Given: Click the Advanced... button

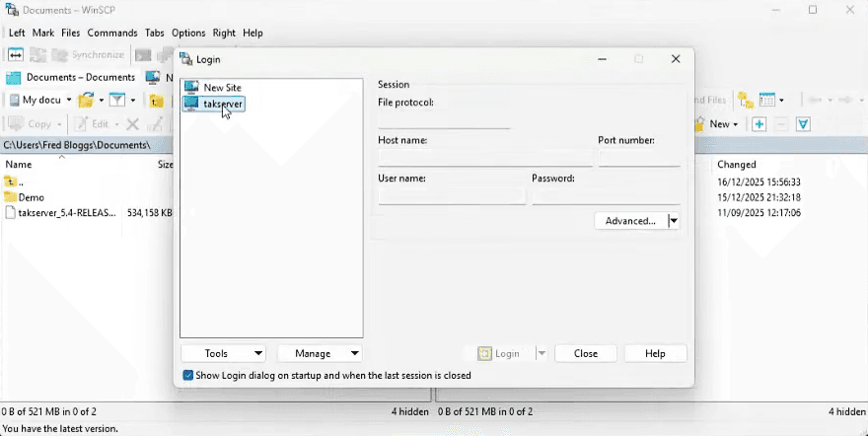Looking at the screenshot, I should [630, 221].
